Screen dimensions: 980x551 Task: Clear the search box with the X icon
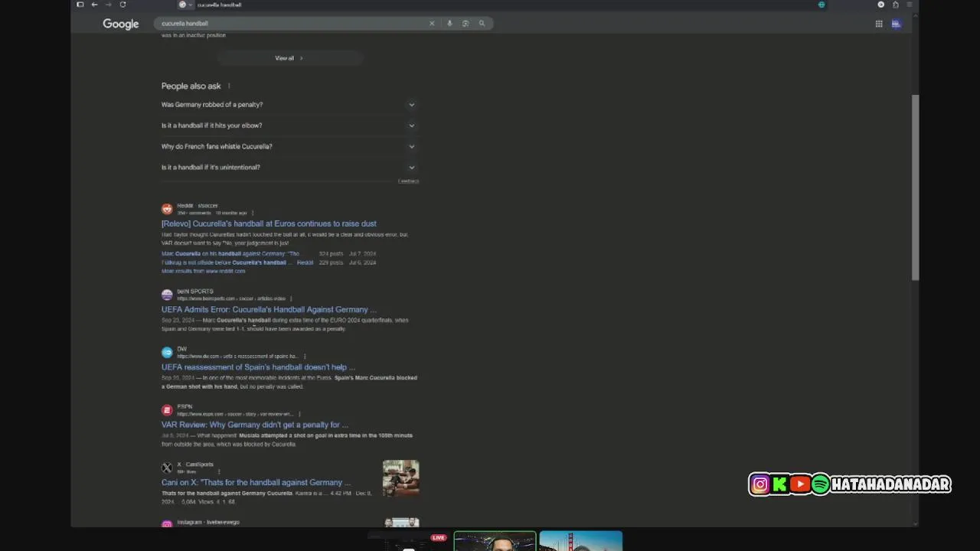click(432, 24)
